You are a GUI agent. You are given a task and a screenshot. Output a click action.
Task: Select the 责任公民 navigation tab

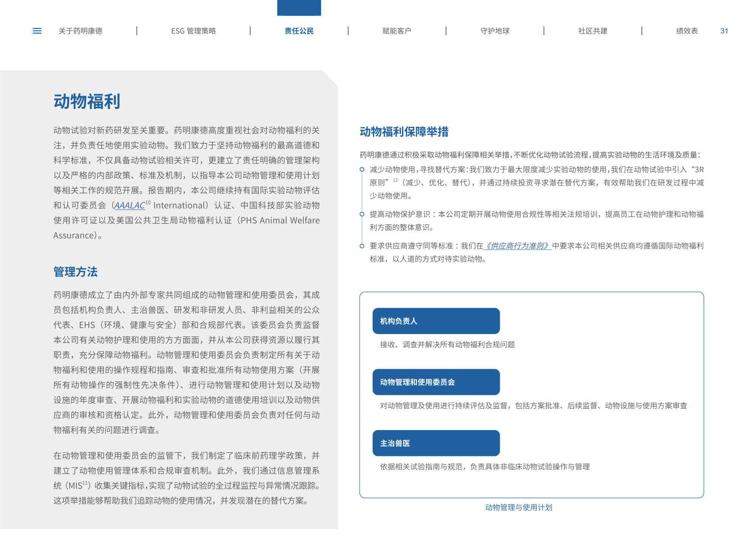[299, 31]
